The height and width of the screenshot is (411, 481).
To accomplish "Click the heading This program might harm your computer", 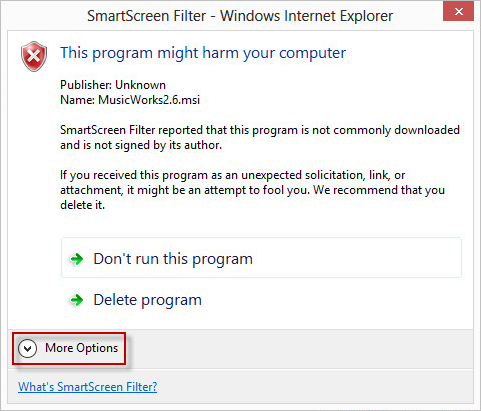I will (203, 53).
